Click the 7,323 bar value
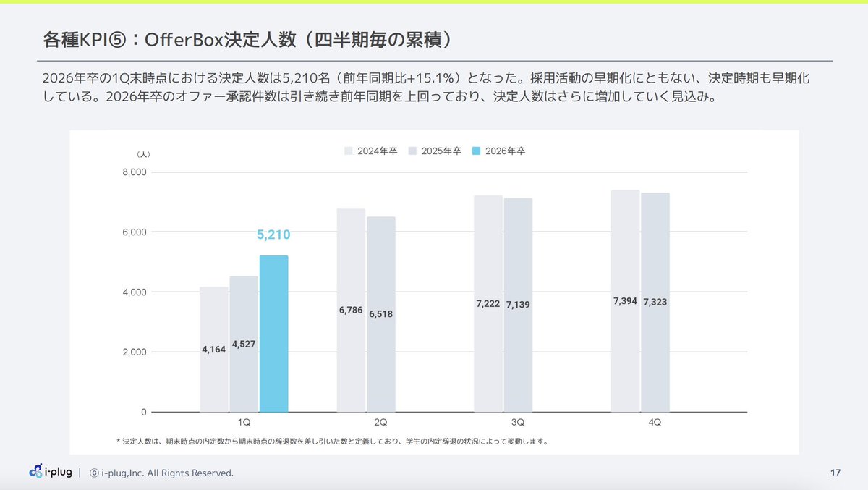Screen dimensions: 868x490 655,301
